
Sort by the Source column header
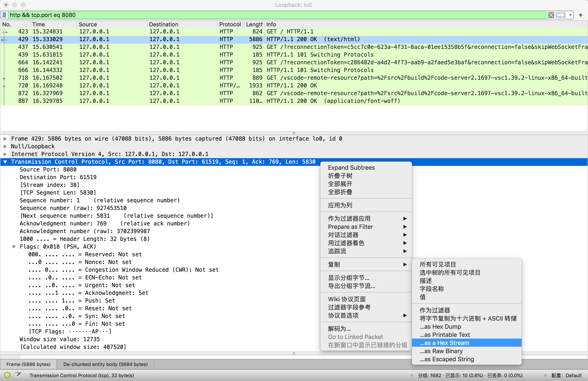coord(112,24)
